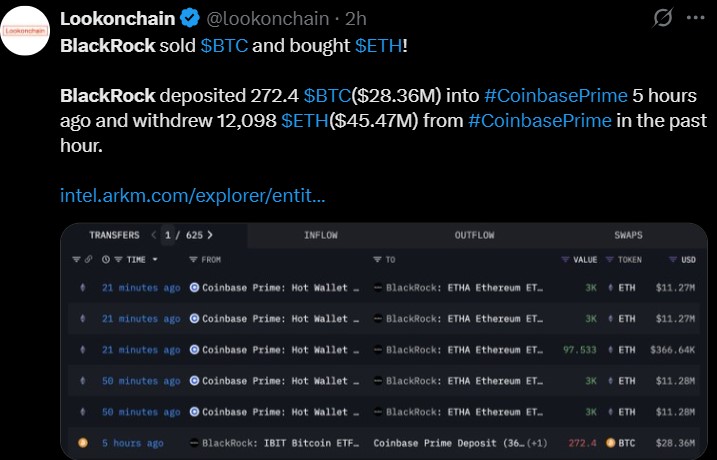Screen dimensions: 717x460
Task: Click the #CoinbasePrime hashtag after 'into'
Action: pos(556,96)
